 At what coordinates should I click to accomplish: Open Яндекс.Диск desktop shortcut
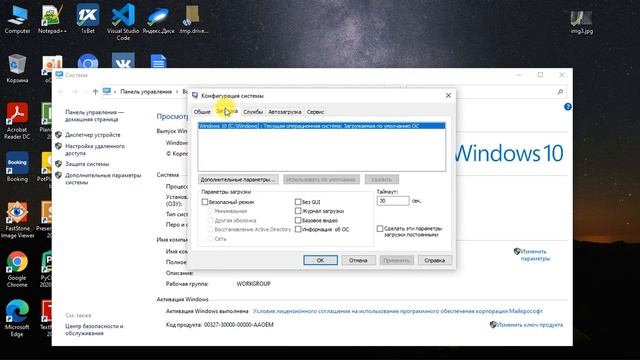pos(158,18)
